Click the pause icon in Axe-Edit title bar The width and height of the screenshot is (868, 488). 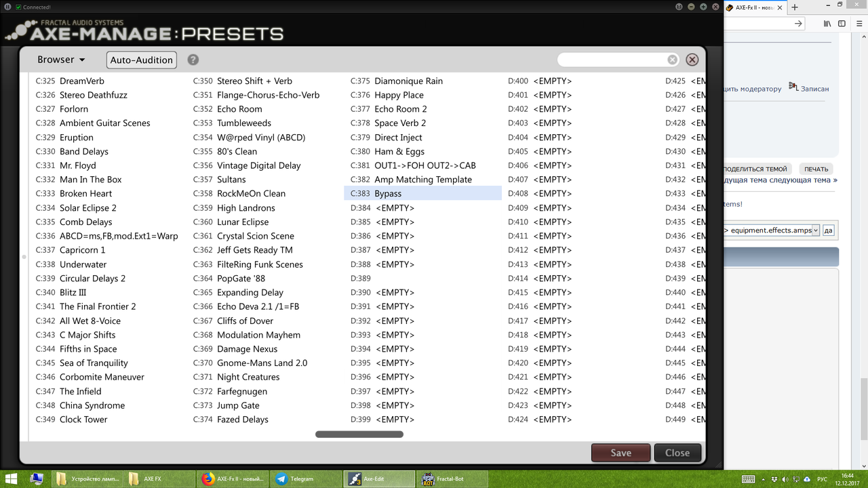(7, 7)
